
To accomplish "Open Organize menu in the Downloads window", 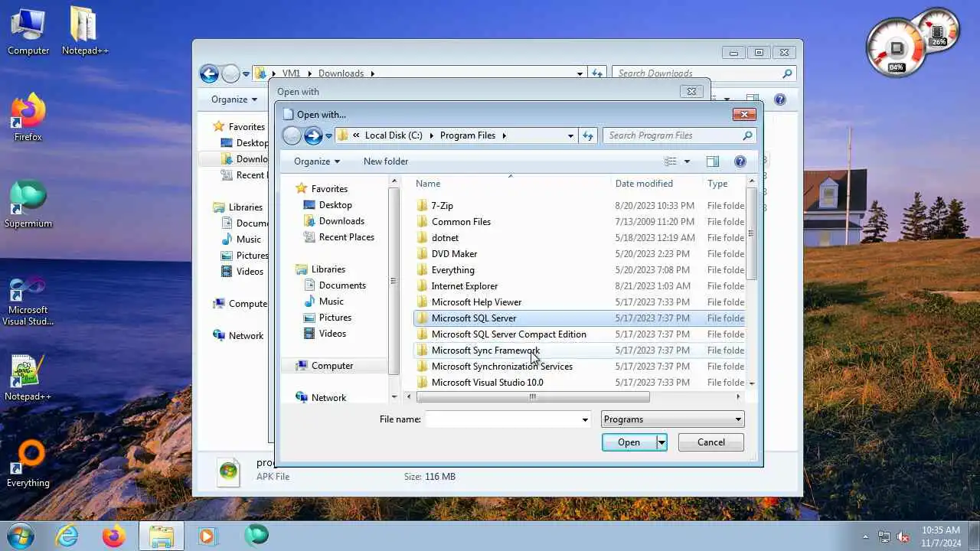I will pos(234,99).
